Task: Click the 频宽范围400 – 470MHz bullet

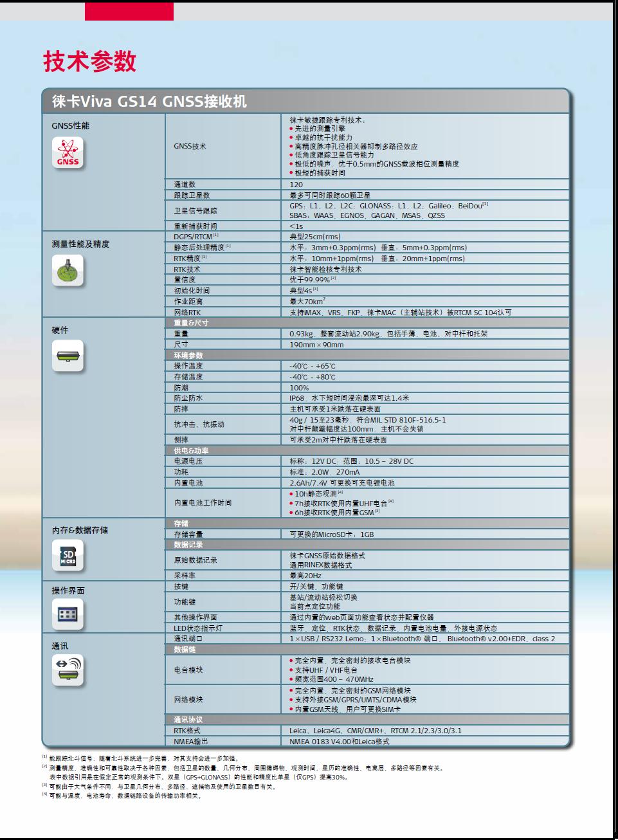Action: coord(331,680)
